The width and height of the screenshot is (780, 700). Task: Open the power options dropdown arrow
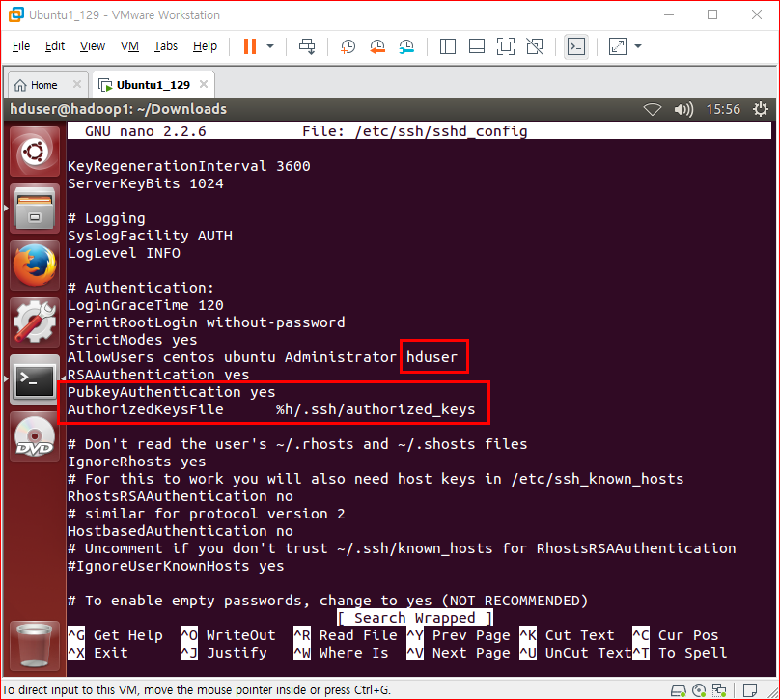coord(270,46)
